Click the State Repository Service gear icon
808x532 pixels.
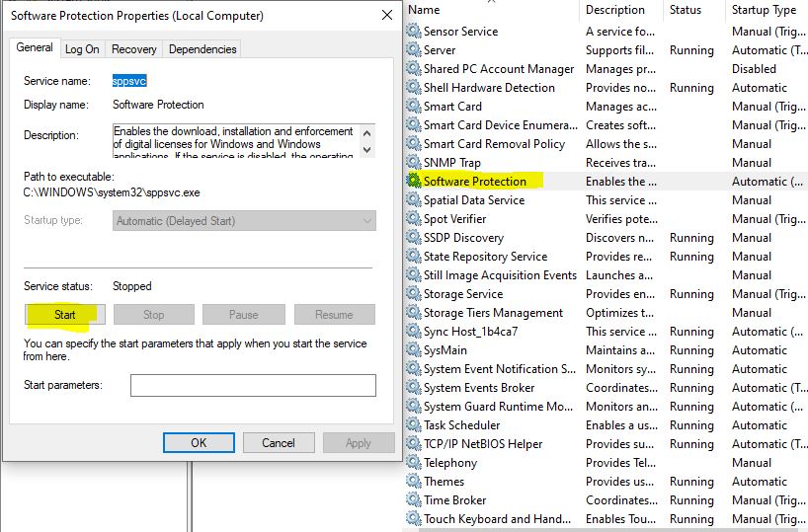coord(414,256)
